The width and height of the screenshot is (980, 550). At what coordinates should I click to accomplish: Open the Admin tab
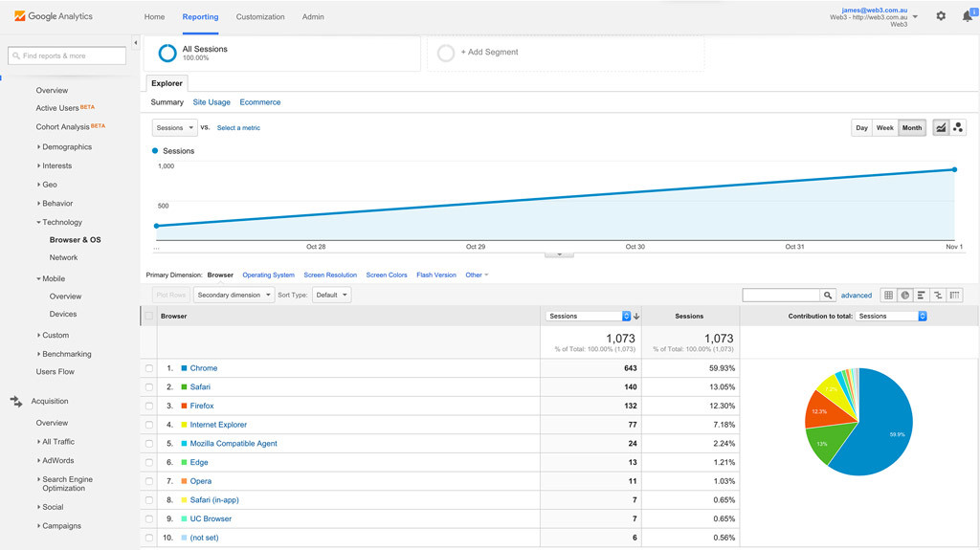click(313, 17)
